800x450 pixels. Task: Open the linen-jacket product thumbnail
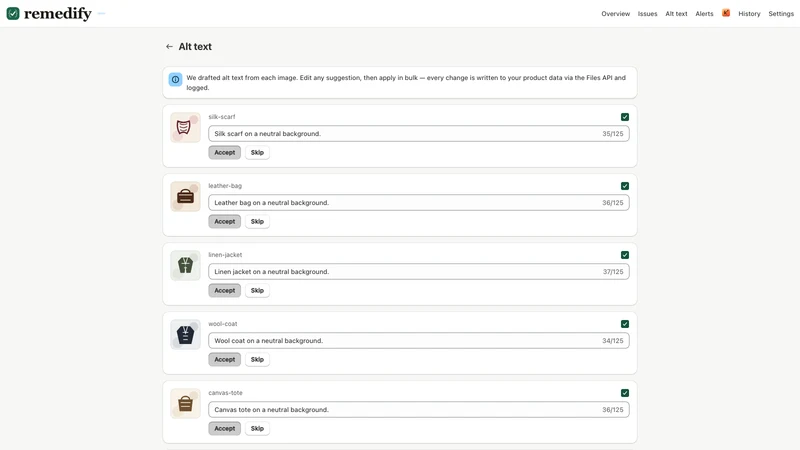click(185, 265)
